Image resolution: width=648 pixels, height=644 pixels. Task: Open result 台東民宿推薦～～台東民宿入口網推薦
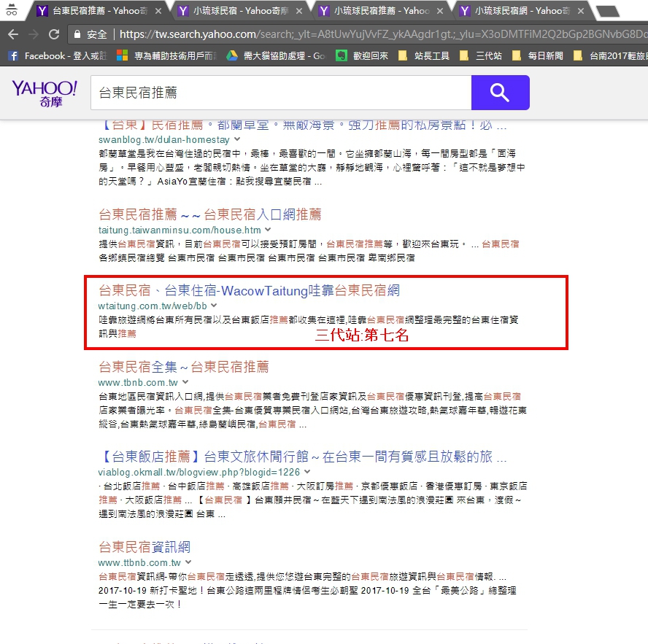pos(210,214)
